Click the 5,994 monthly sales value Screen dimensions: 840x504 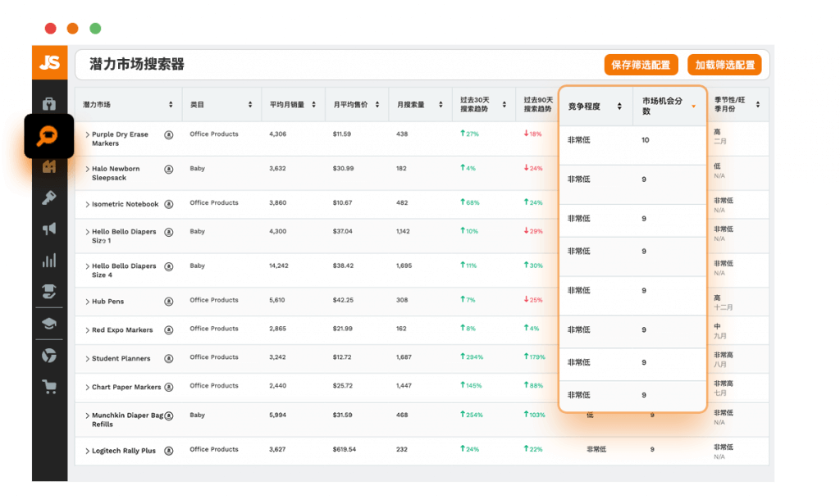[x=277, y=415]
